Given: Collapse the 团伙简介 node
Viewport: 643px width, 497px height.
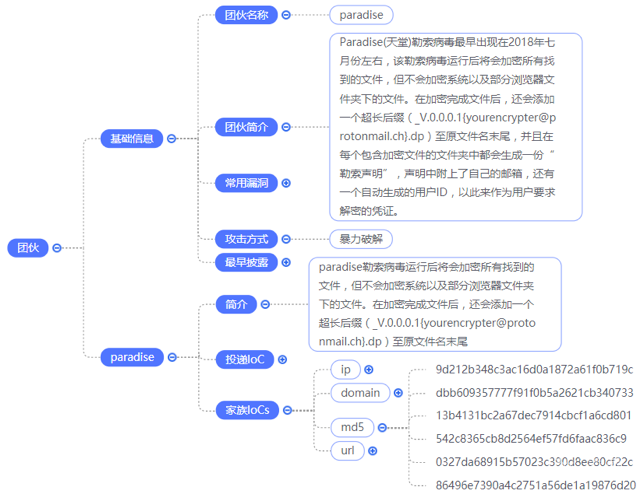Looking at the screenshot, I should (286, 127).
